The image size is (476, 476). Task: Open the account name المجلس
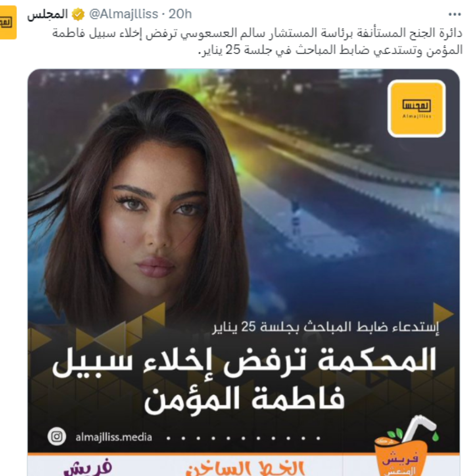click(47, 15)
